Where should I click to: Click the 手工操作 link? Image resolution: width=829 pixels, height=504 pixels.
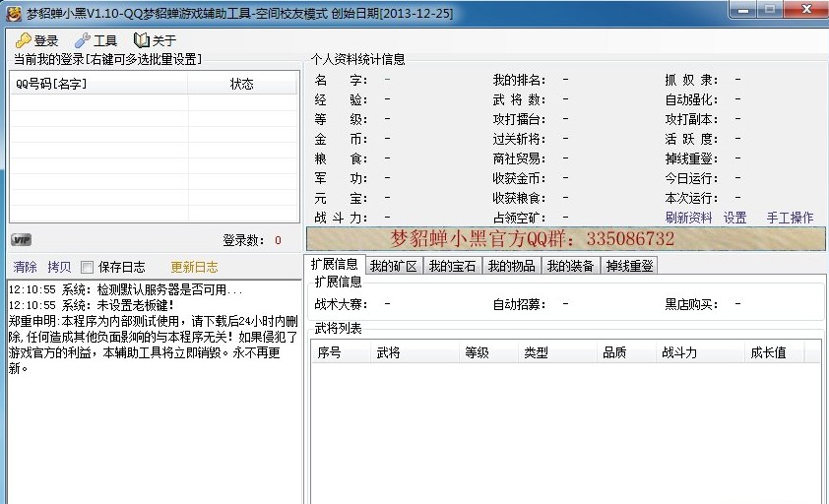[790, 218]
